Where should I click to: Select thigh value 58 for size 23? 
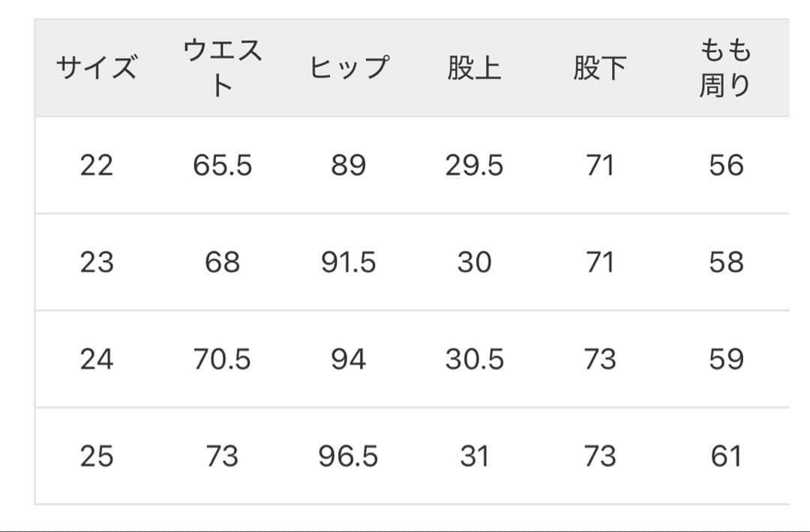click(x=725, y=262)
